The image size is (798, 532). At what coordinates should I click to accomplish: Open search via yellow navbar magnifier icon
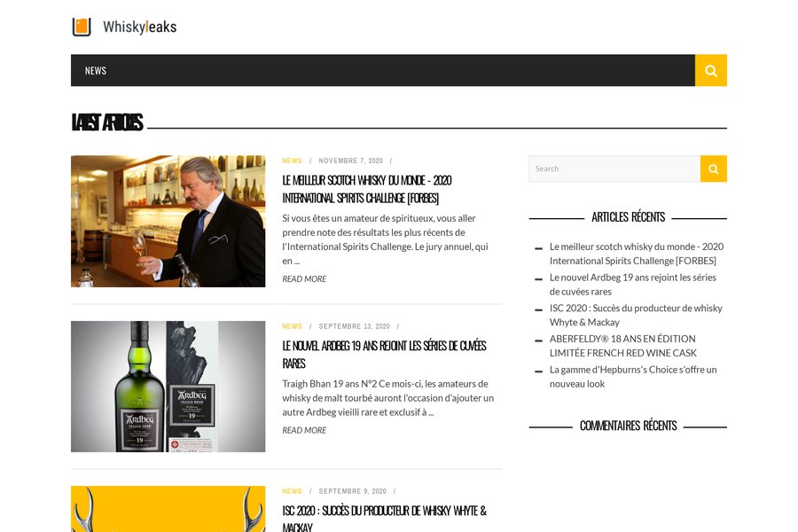(710, 70)
